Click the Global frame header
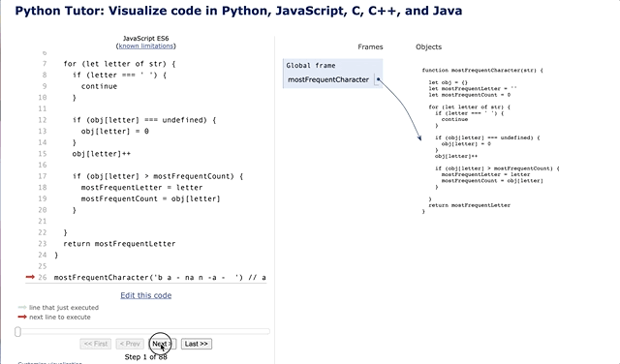 (x=311, y=66)
